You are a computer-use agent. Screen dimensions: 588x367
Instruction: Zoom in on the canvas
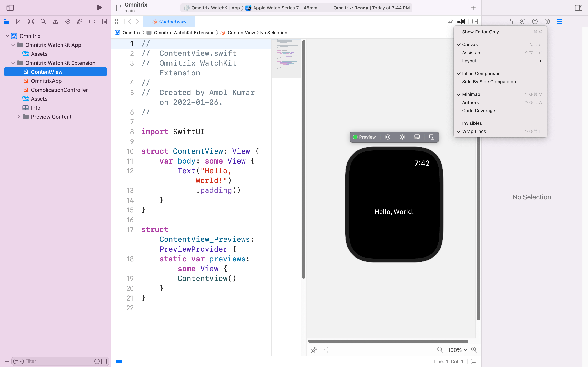click(x=474, y=350)
